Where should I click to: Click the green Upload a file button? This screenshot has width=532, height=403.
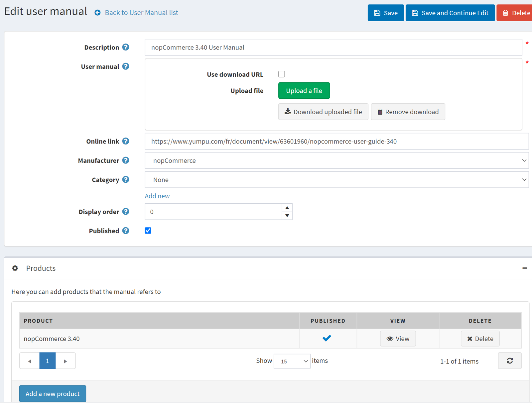pyautogui.click(x=304, y=91)
